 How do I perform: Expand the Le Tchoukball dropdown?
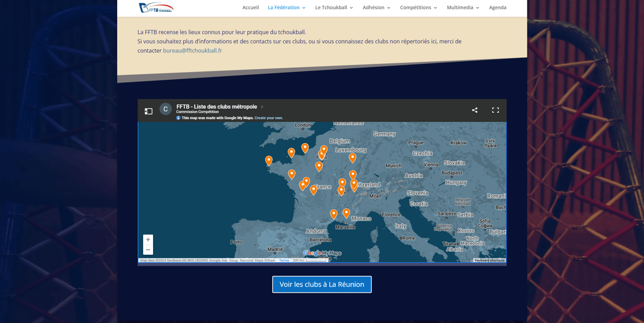click(x=334, y=8)
